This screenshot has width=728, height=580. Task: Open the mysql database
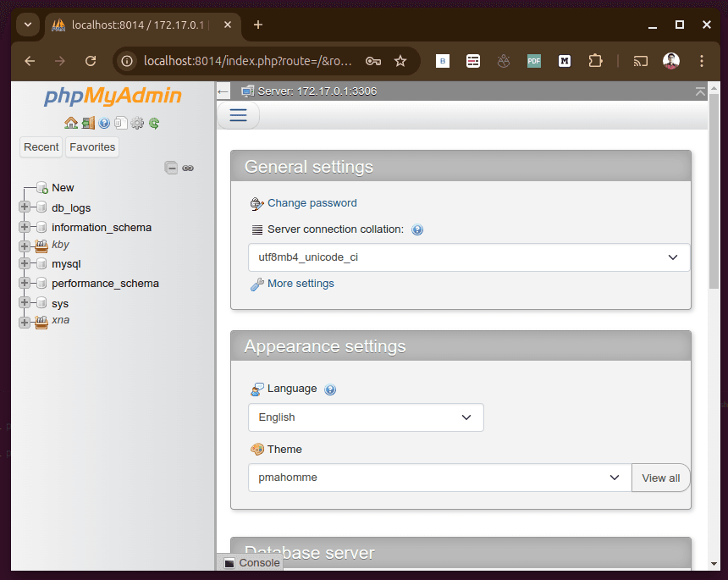point(66,264)
